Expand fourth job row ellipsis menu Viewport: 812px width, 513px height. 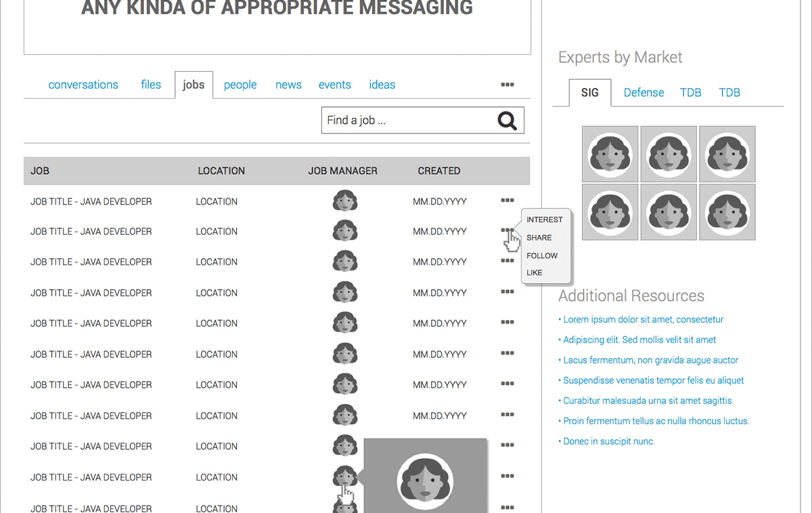point(507,292)
